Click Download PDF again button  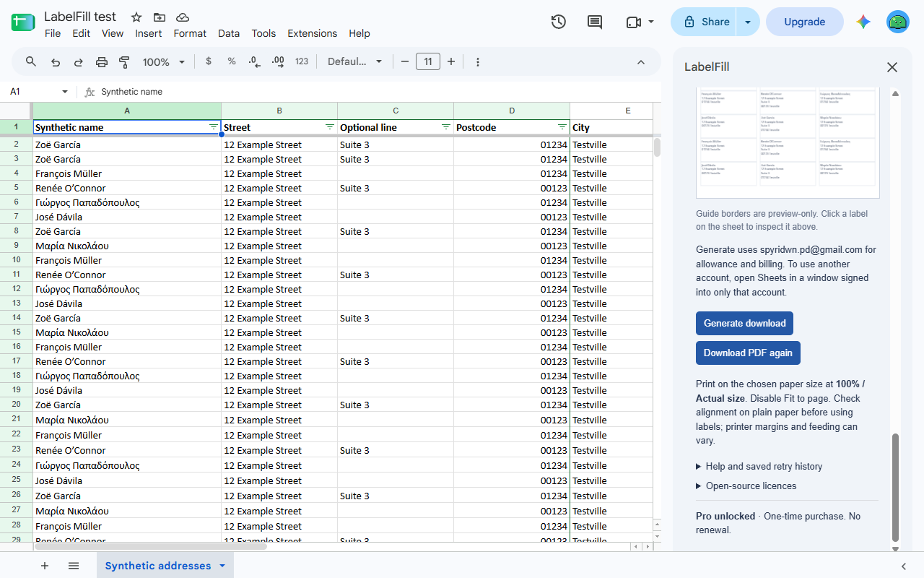(748, 353)
